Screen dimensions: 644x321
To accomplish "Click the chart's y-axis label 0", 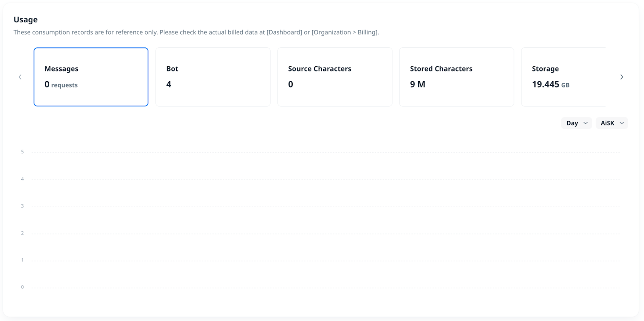I will [23, 287].
